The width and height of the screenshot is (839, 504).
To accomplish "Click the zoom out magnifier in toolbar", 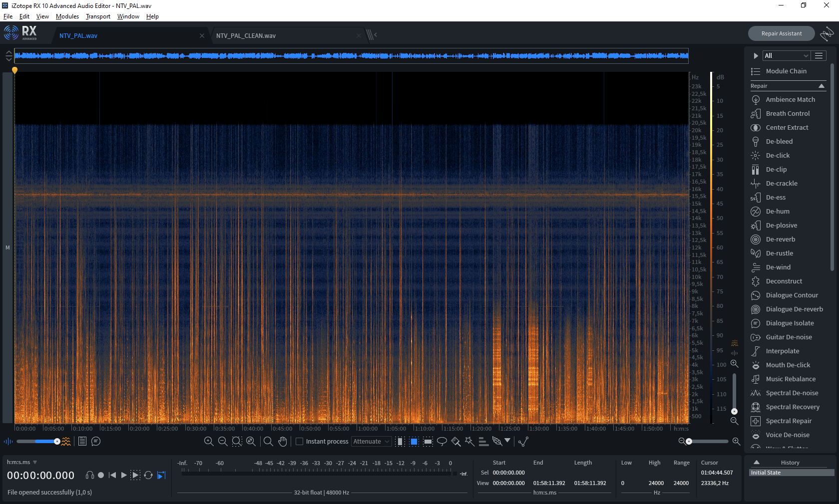I will [x=223, y=442].
